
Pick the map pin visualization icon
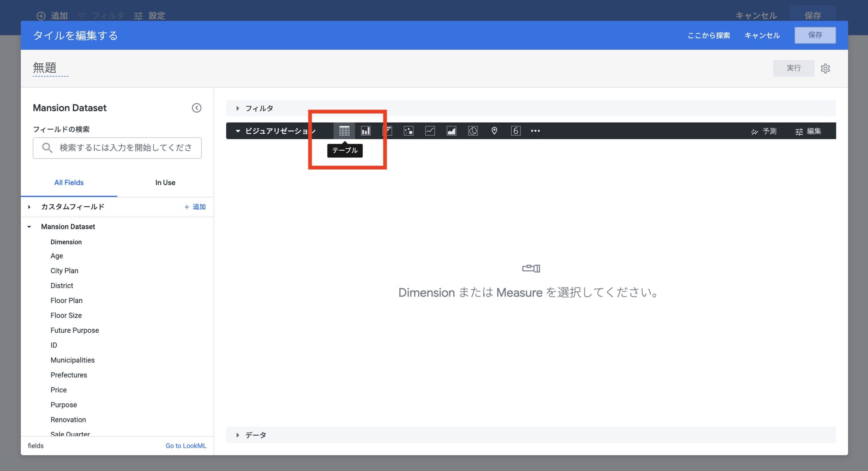click(x=494, y=131)
